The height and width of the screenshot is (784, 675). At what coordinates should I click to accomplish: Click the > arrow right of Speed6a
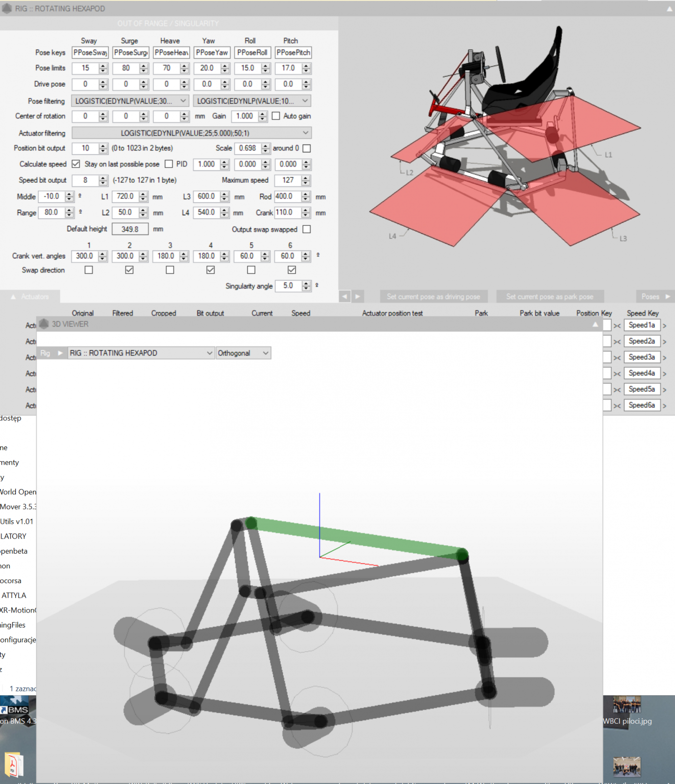[665, 406]
